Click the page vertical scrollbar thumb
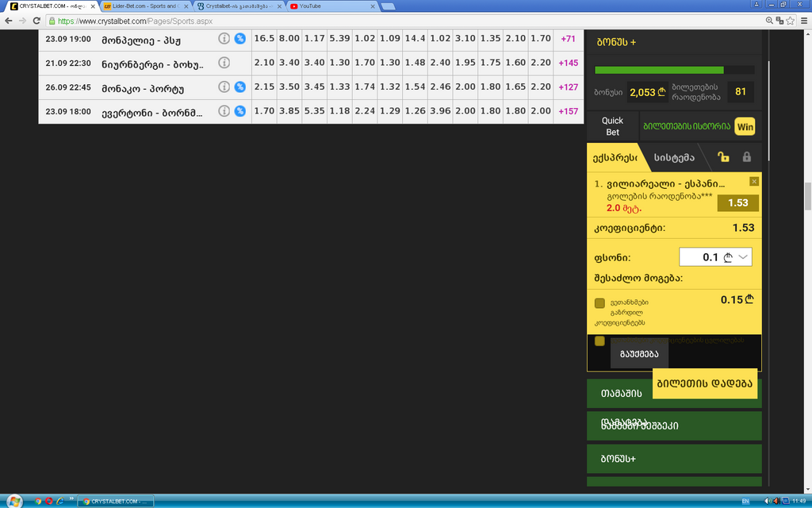The height and width of the screenshot is (508, 812). [808, 197]
